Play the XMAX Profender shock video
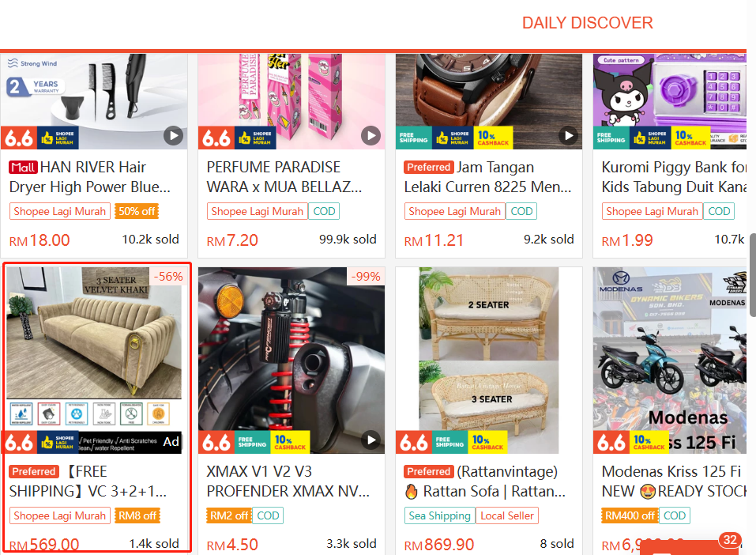 click(370, 440)
